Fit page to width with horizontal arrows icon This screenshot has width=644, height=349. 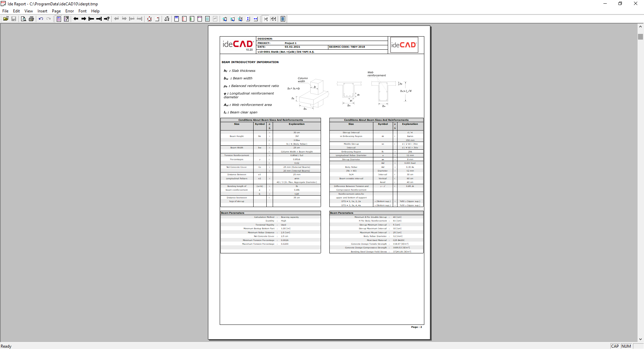point(256,19)
